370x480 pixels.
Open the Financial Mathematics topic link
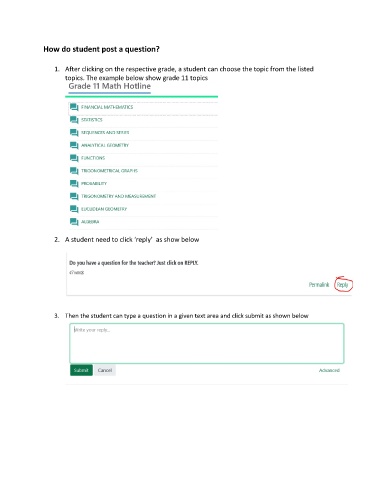point(107,107)
